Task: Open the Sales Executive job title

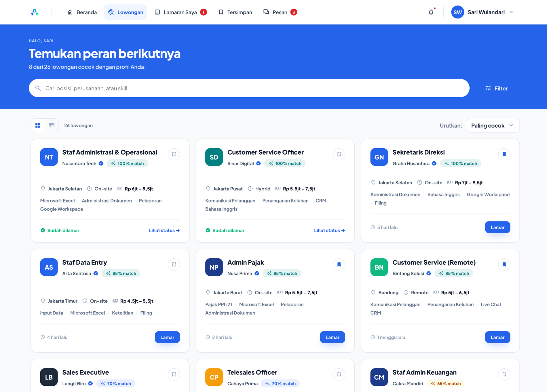Action: pos(86,372)
